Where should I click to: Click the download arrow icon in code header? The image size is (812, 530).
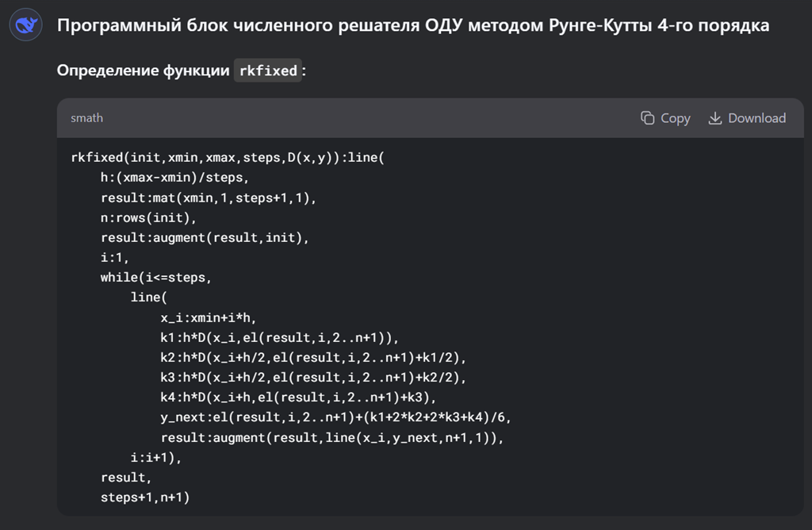(x=714, y=118)
